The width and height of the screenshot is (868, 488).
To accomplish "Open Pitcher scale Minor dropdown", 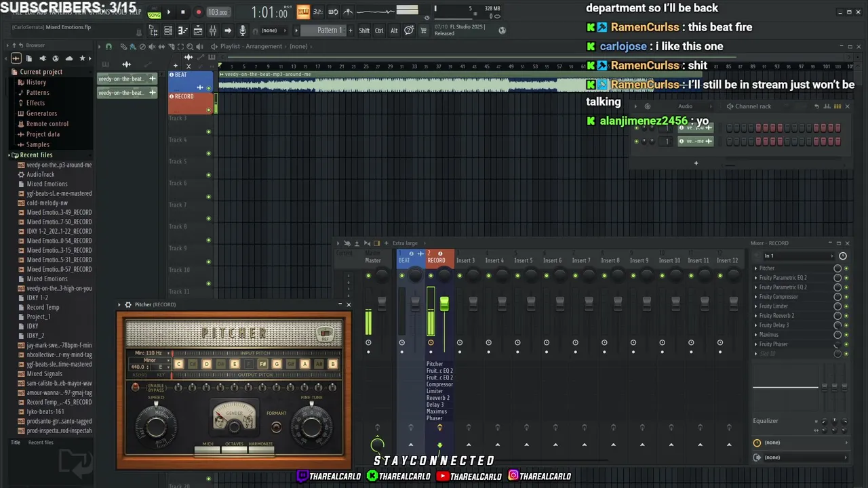I will point(149,360).
